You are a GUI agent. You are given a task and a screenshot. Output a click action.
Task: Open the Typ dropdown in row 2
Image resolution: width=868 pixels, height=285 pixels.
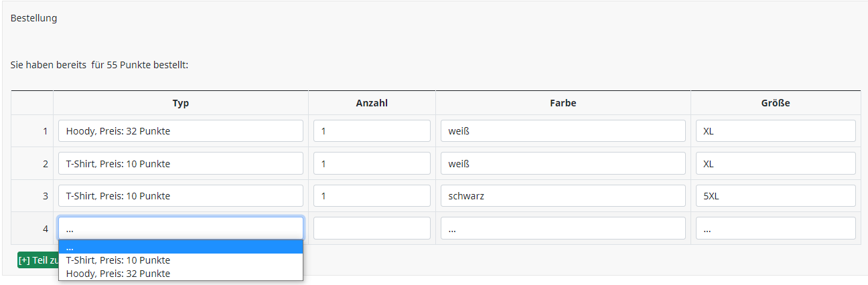click(x=181, y=163)
